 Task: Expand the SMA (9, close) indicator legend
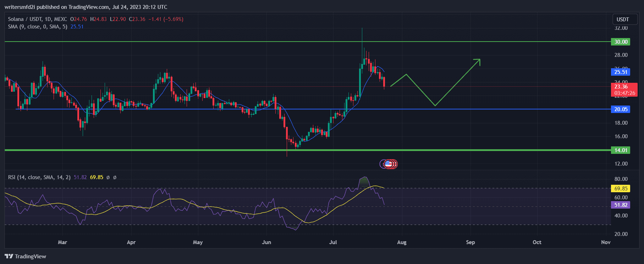(x=37, y=27)
